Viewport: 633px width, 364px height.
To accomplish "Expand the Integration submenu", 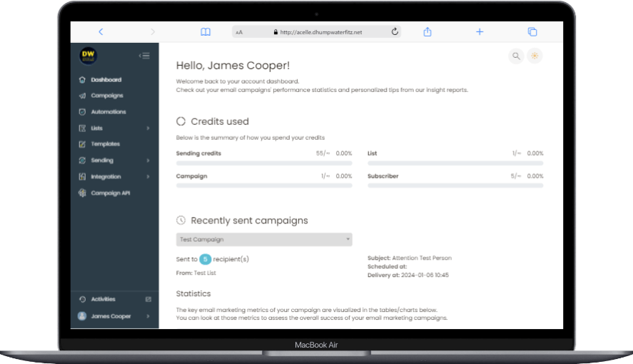I will 114,177.
